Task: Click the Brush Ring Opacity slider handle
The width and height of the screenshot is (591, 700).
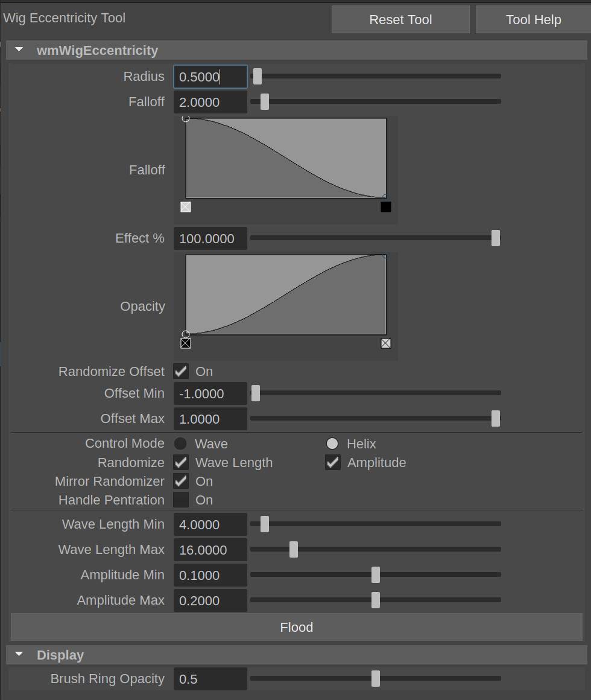Action: [x=376, y=678]
